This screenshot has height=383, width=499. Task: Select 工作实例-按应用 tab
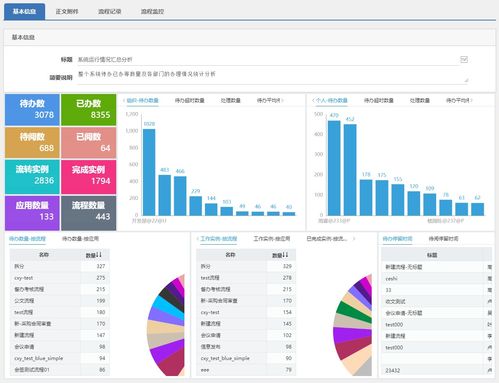point(272,239)
